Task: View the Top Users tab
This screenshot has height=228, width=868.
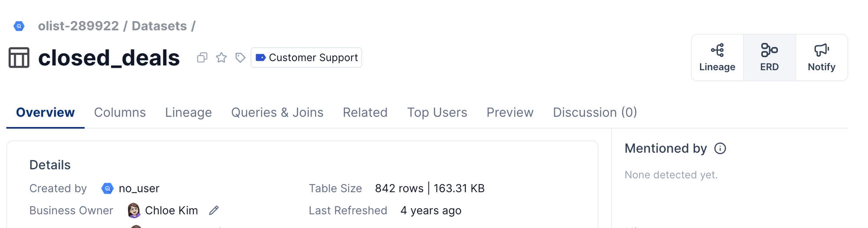Action: click(x=437, y=113)
